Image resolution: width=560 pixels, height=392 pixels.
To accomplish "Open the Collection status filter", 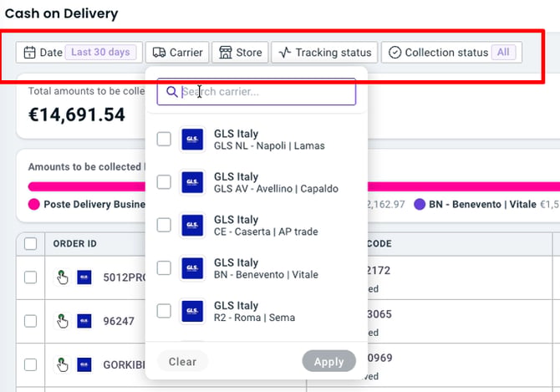I will point(451,53).
